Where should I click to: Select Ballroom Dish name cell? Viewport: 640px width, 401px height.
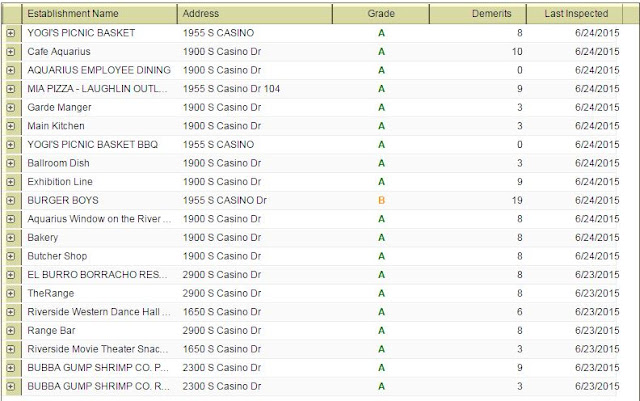click(x=58, y=163)
